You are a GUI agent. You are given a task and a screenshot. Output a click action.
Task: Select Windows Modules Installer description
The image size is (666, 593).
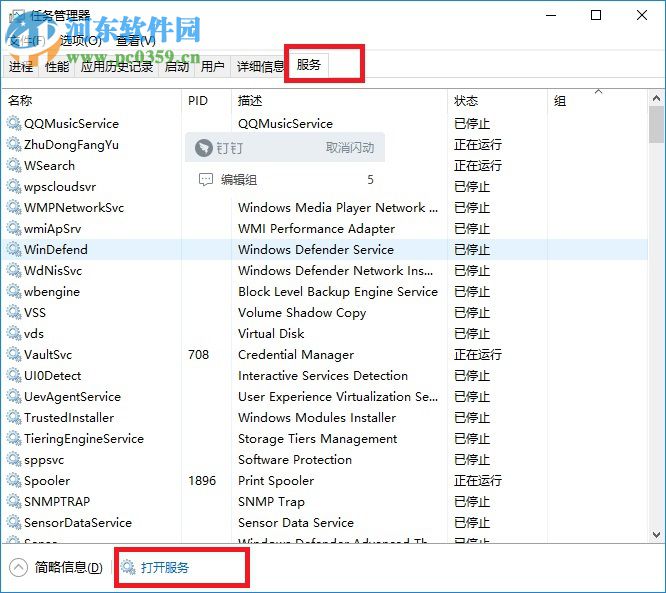point(317,418)
